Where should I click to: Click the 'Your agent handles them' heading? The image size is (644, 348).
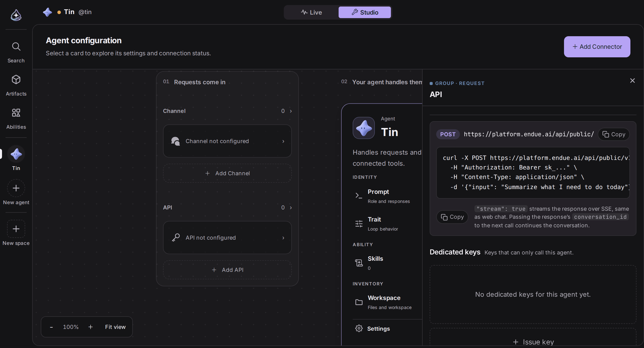pyautogui.click(x=387, y=82)
